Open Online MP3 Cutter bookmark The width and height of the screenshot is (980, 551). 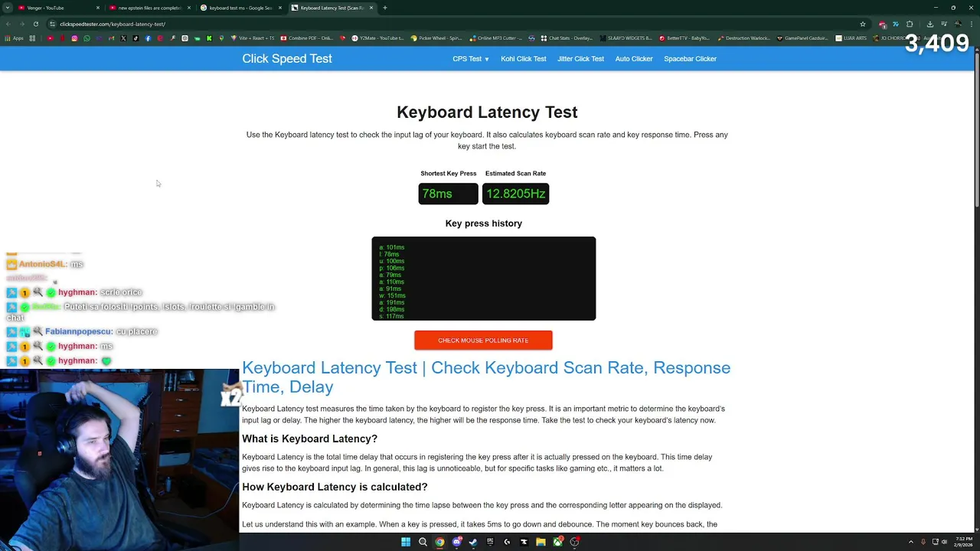[496, 38]
